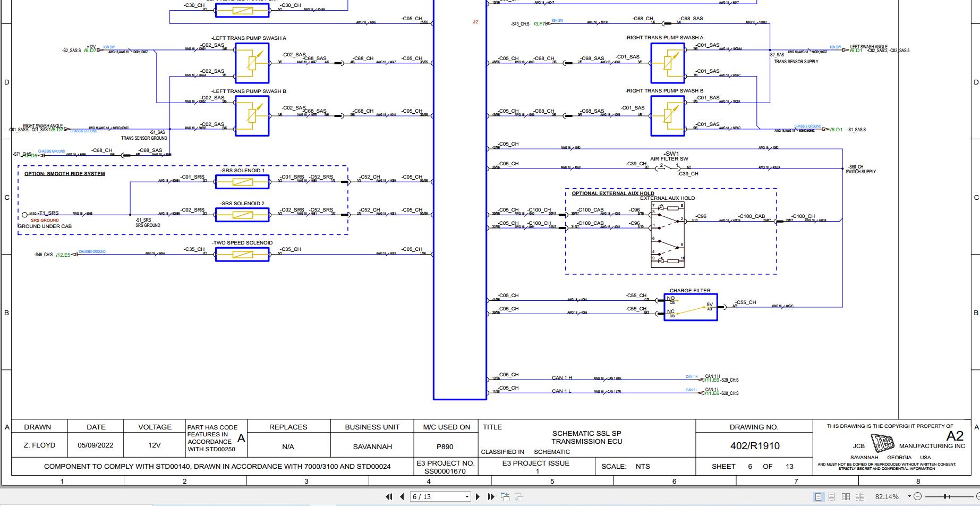
Task: Toggle single page view mode
Action: (819, 496)
